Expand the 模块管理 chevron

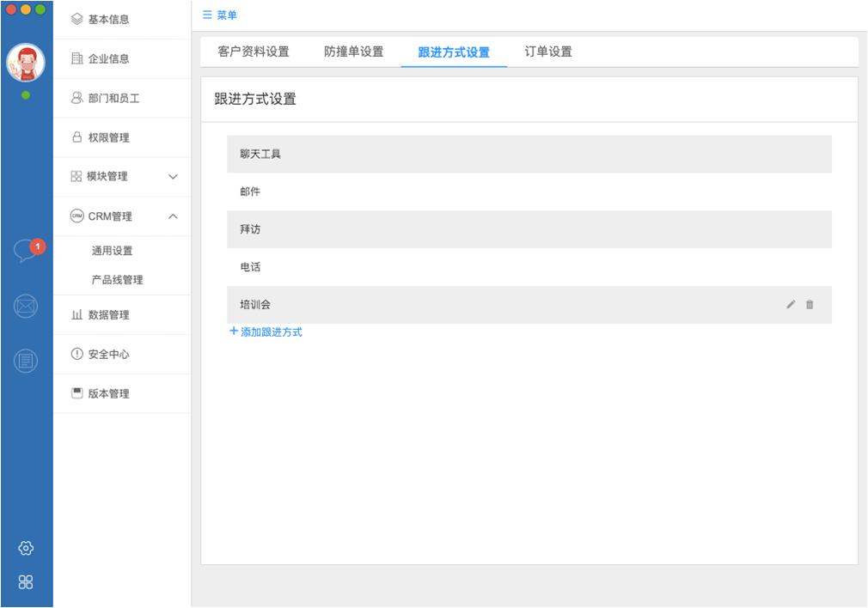pos(173,177)
